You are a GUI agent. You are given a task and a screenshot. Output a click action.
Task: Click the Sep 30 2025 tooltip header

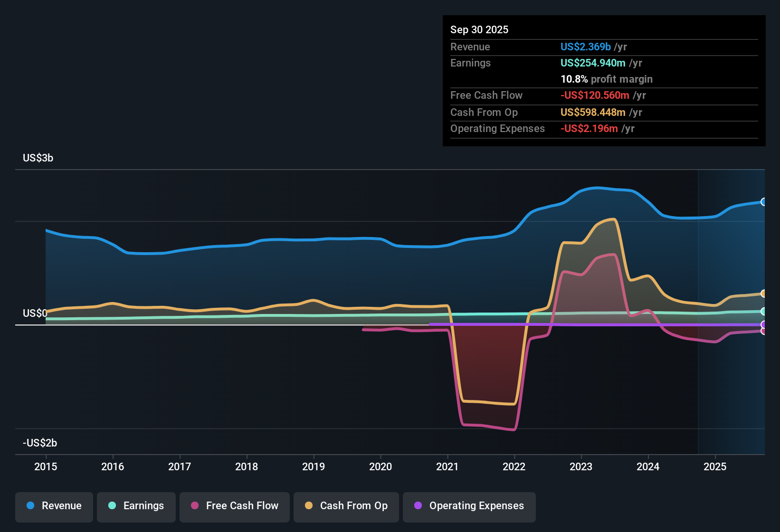(x=479, y=29)
